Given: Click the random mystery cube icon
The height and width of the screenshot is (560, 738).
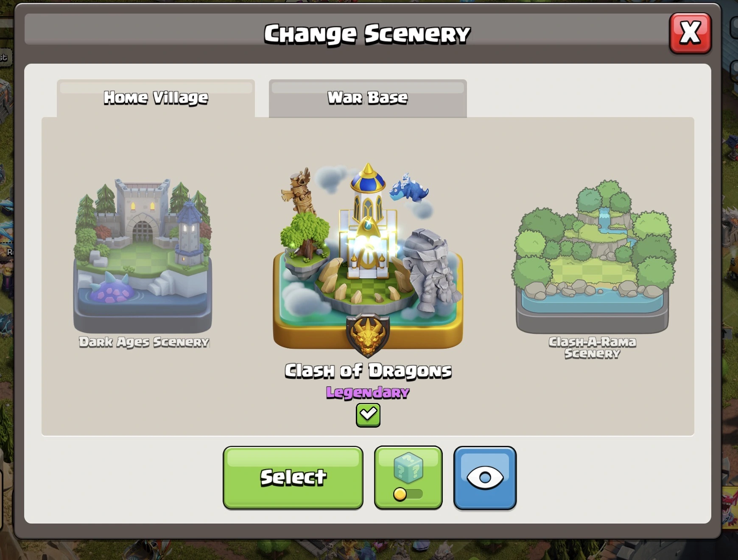Looking at the screenshot, I should click(408, 468).
